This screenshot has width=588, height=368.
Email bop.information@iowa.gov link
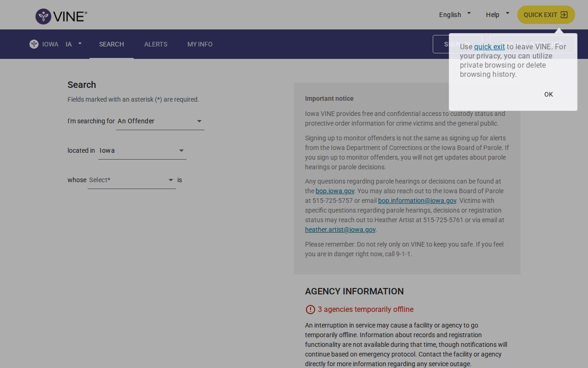point(417,201)
